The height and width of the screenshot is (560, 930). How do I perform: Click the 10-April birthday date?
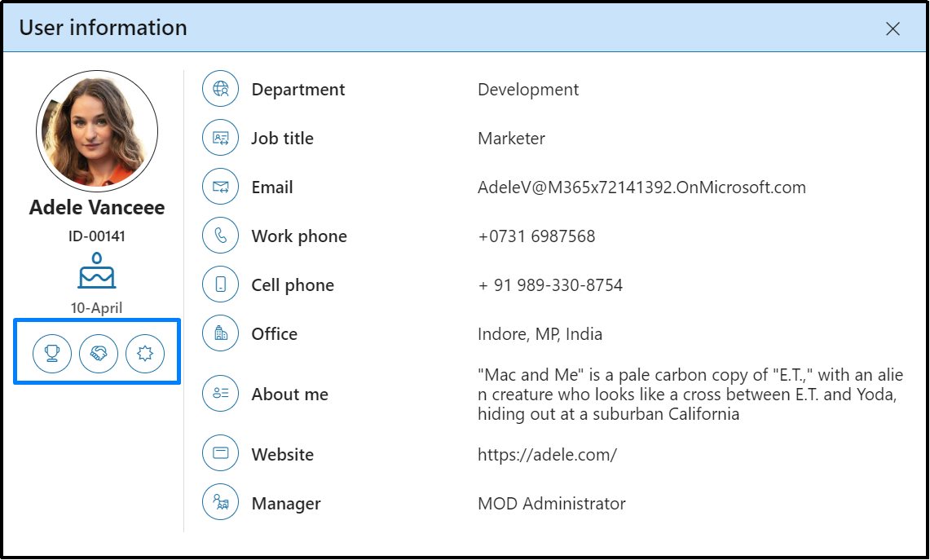(97, 308)
